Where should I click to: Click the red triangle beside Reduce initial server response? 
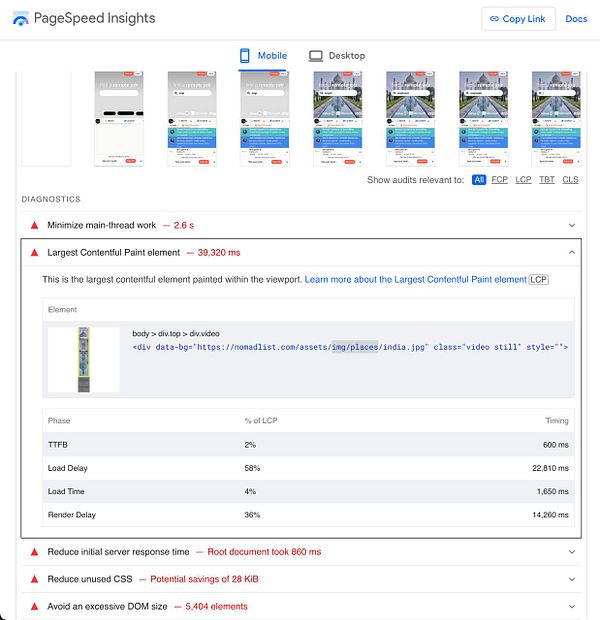point(35,552)
